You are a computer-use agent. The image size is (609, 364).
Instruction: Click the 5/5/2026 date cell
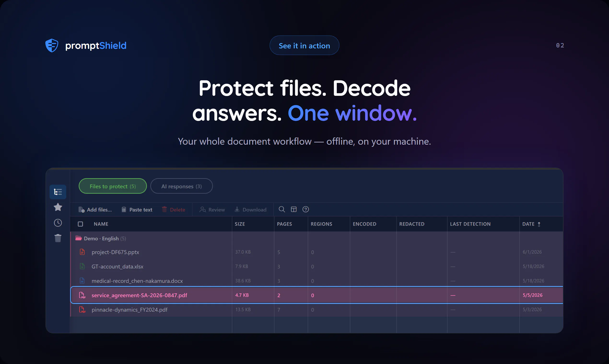click(x=532, y=295)
